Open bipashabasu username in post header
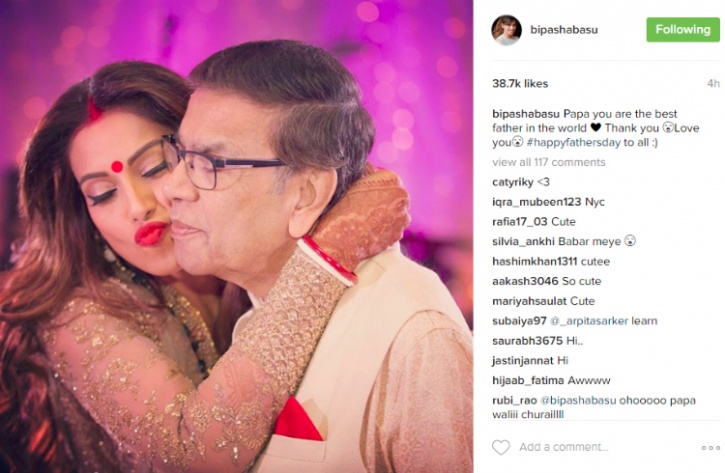 coord(564,30)
